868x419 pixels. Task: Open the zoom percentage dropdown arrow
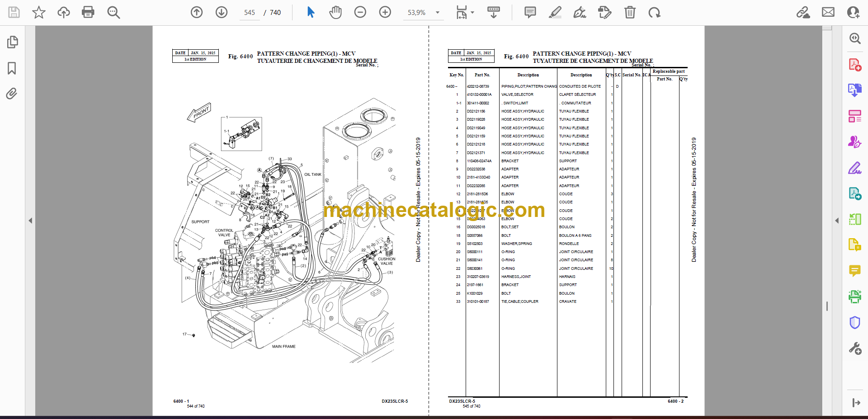(438, 13)
